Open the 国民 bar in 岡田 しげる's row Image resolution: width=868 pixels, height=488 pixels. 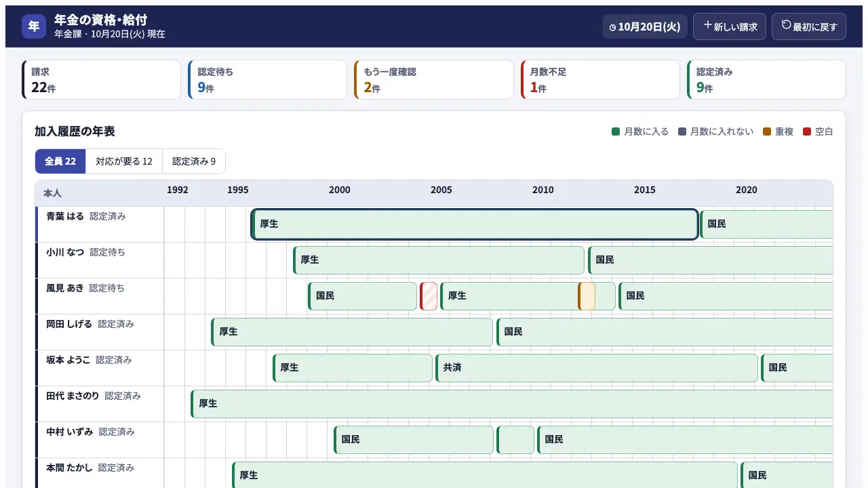pos(665,332)
